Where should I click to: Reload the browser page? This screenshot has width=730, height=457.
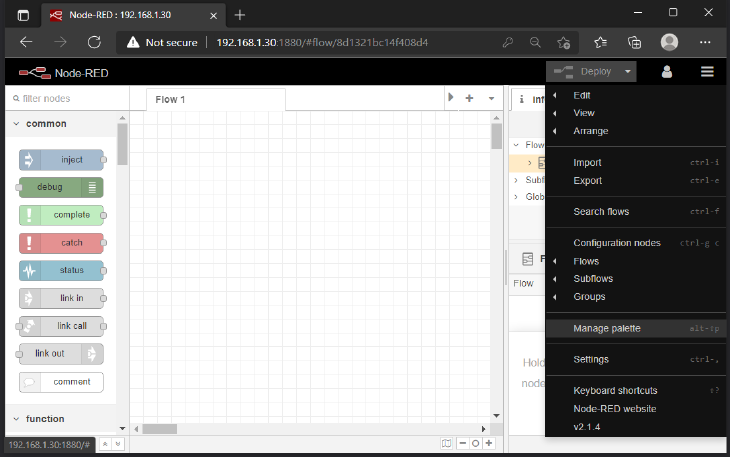pos(94,42)
